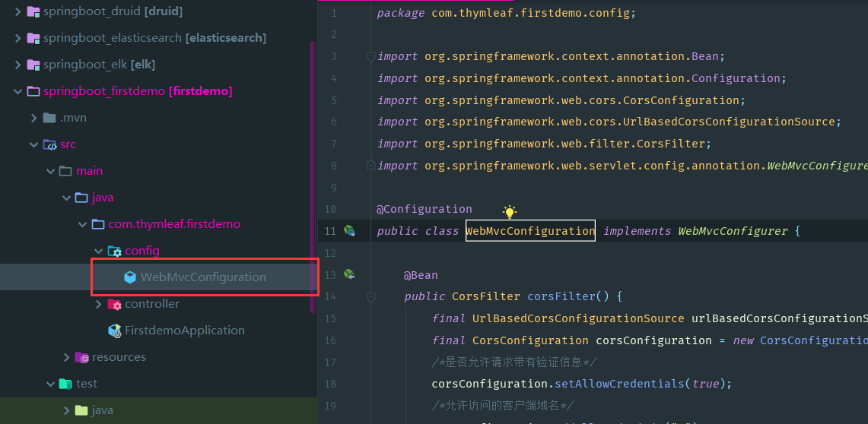The image size is (868, 424).
Task: Click the WebMvcConfiguration class icon
Action: tap(130, 277)
